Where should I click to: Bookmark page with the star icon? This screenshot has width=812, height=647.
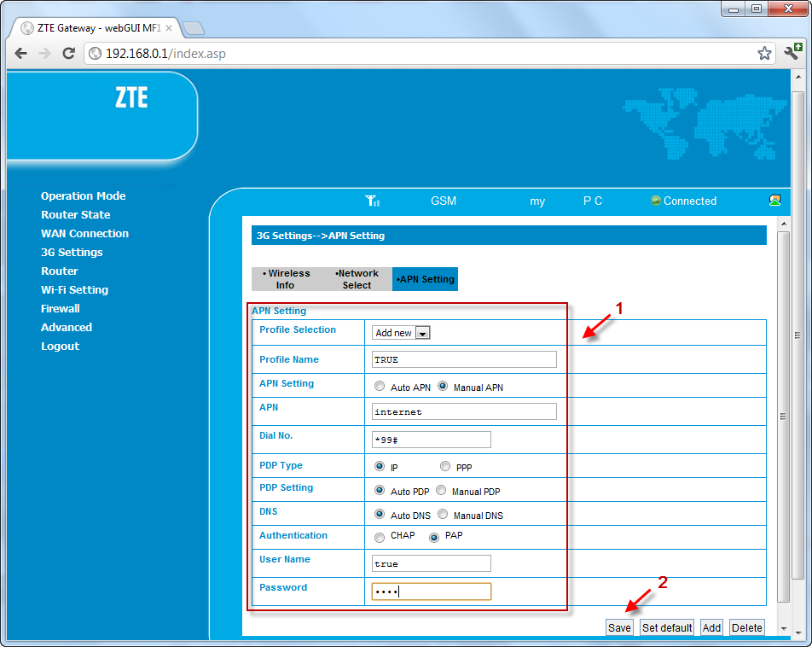tap(764, 53)
